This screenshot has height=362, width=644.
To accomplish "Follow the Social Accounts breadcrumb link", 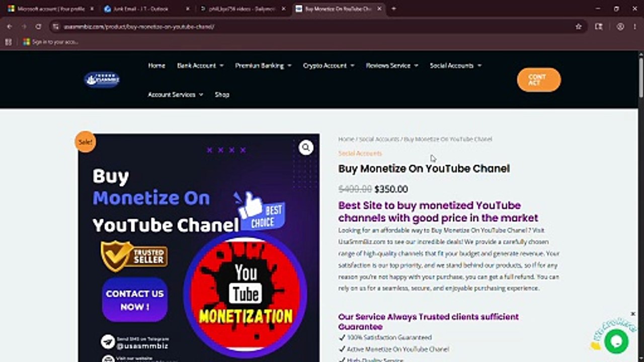I will point(379,139).
